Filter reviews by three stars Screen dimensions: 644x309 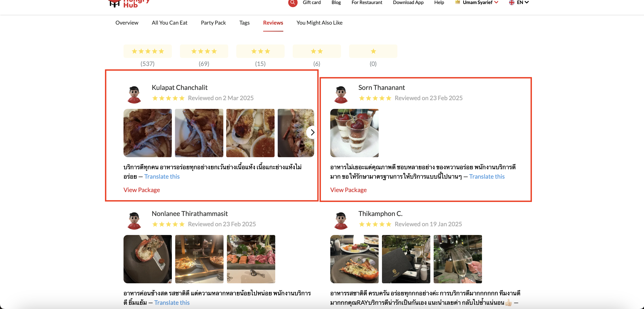click(x=260, y=51)
